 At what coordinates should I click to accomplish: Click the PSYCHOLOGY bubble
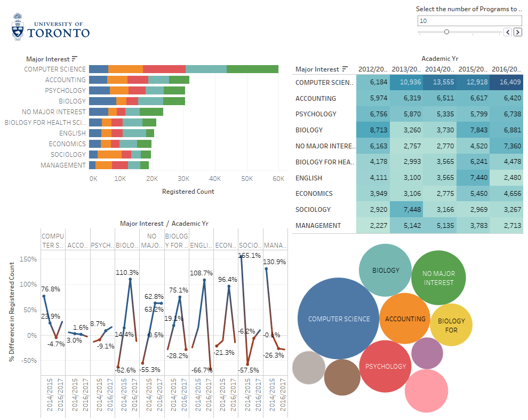coord(385,367)
